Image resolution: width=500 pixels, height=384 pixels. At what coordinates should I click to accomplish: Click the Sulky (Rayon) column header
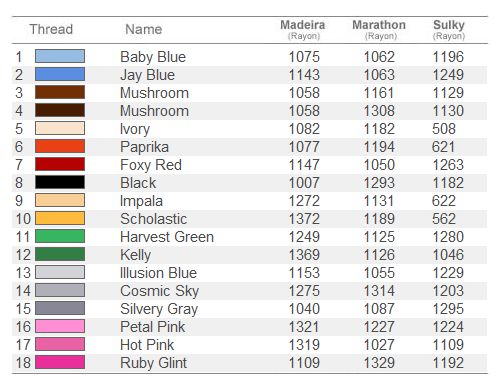pos(449,29)
